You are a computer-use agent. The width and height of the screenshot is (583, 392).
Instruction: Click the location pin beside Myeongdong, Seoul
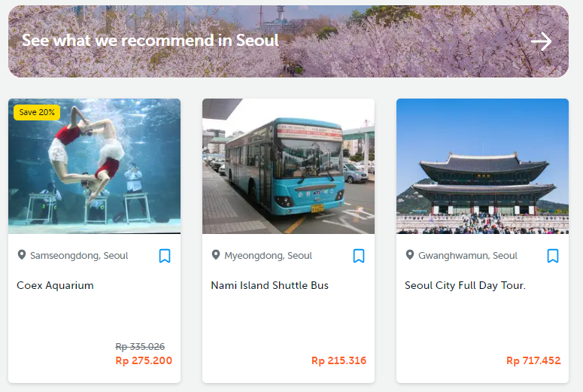pyautogui.click(x=216, y=255)
